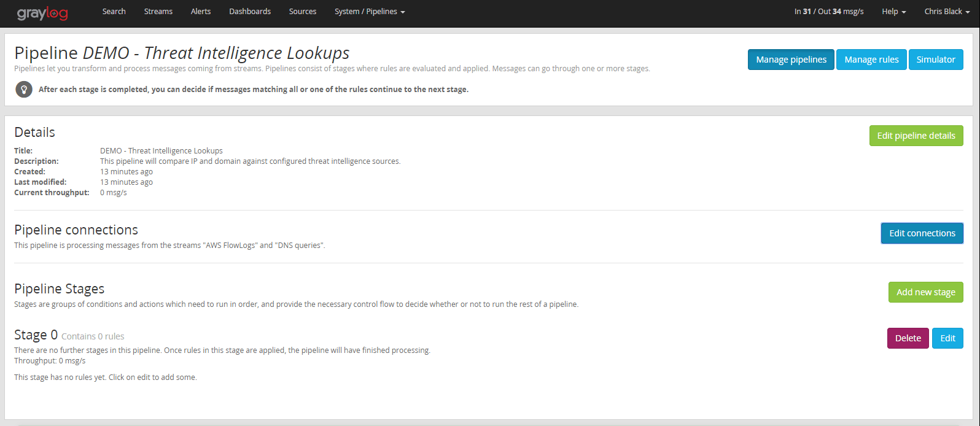Open the Streams page
This screenshot has height=426, width=980.
(x=158, y=12)
